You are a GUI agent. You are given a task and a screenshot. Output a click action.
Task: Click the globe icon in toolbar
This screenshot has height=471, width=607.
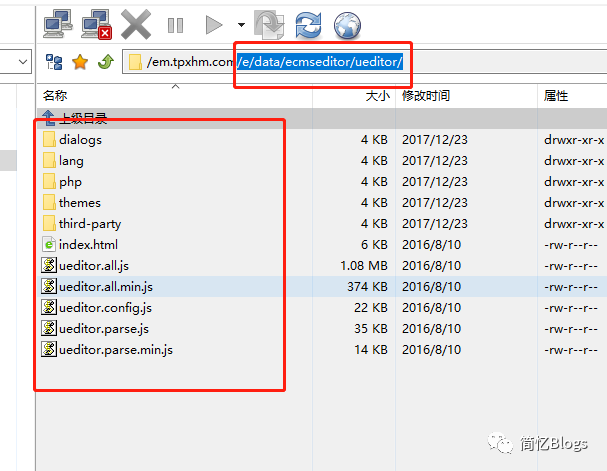click(x=347, y=23)
